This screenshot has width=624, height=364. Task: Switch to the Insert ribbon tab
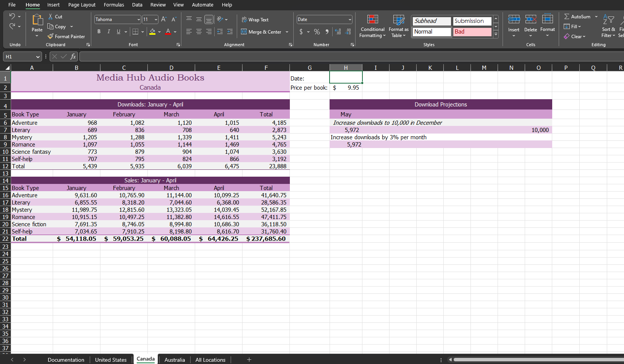[x=53, y=5]
